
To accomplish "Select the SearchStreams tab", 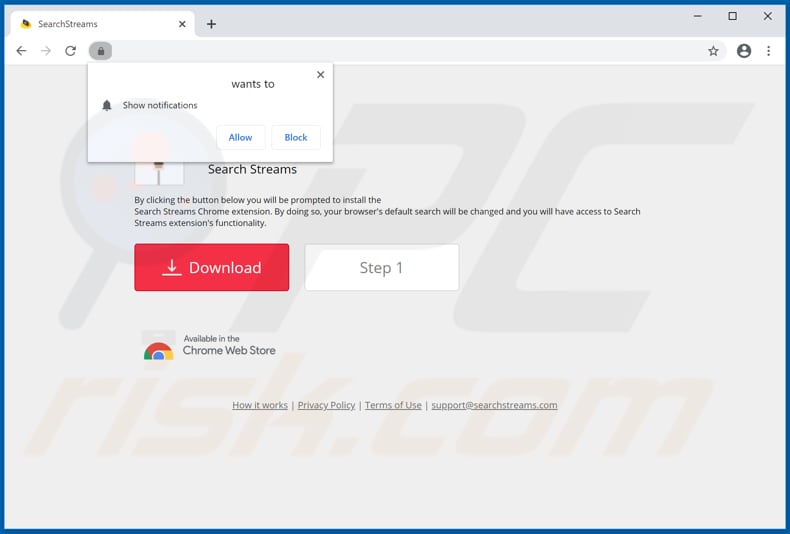I will 90,24.
